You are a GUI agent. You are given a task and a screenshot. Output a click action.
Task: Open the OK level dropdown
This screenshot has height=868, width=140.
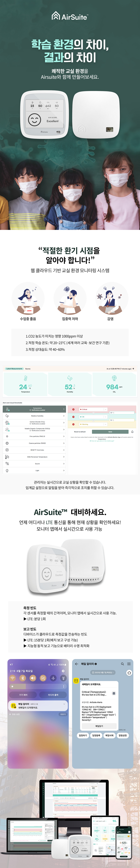pyautogui.click(x=93, y=417)
